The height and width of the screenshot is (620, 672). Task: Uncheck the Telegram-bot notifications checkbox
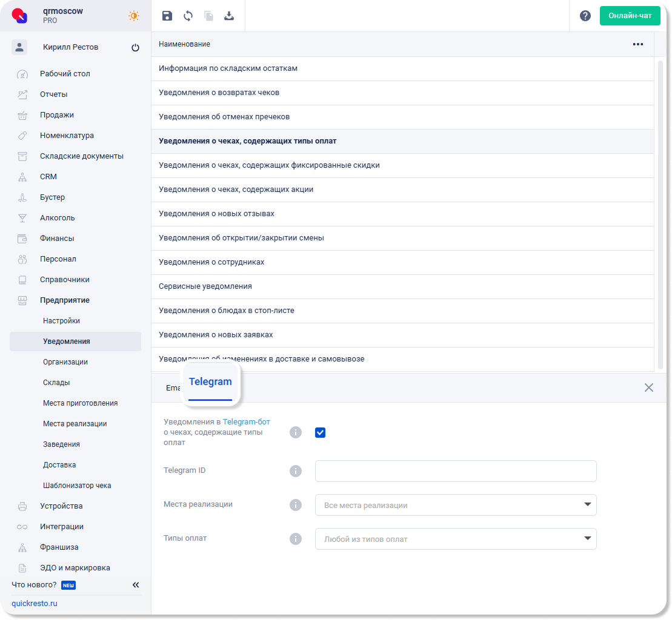pyautogui.click(x=321, y=432)
